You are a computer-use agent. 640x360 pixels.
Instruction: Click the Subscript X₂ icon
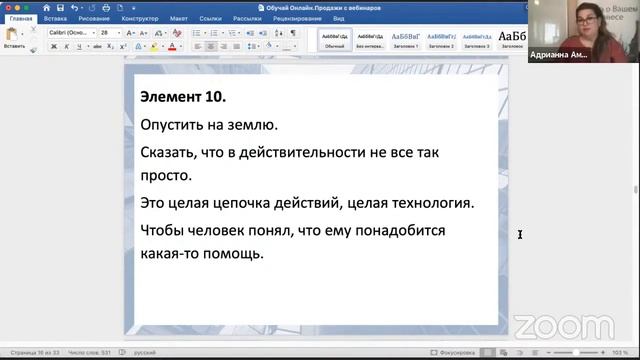click(x=110, y=47)
